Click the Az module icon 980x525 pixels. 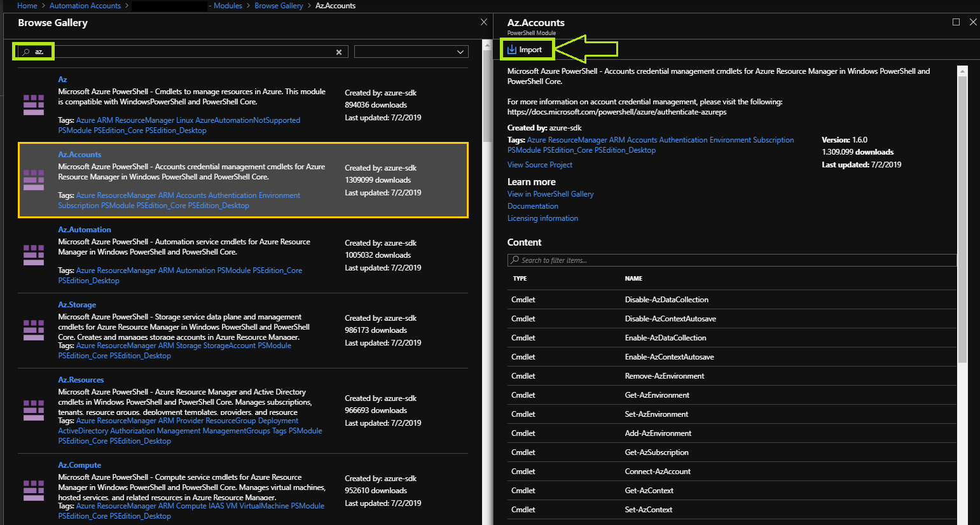pyautogui.click(x=34, y=105)
